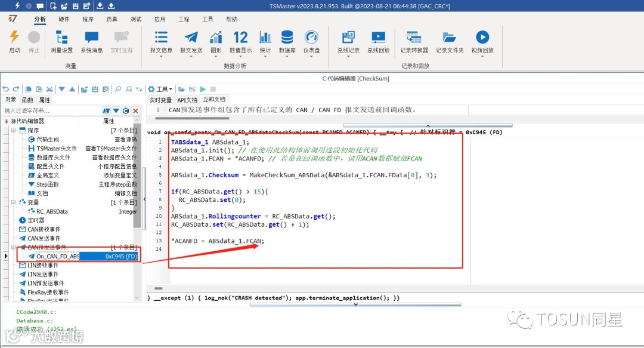Collapse the 程序 tree node
Image resolution: width=644 pixels, height=348 pixels.
point(13,130)
